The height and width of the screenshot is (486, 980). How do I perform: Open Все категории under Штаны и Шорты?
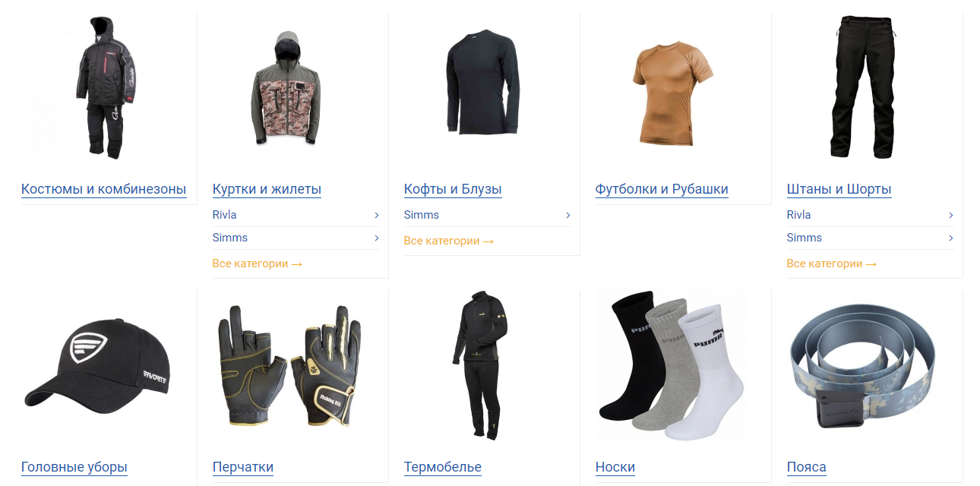point(832,264)
